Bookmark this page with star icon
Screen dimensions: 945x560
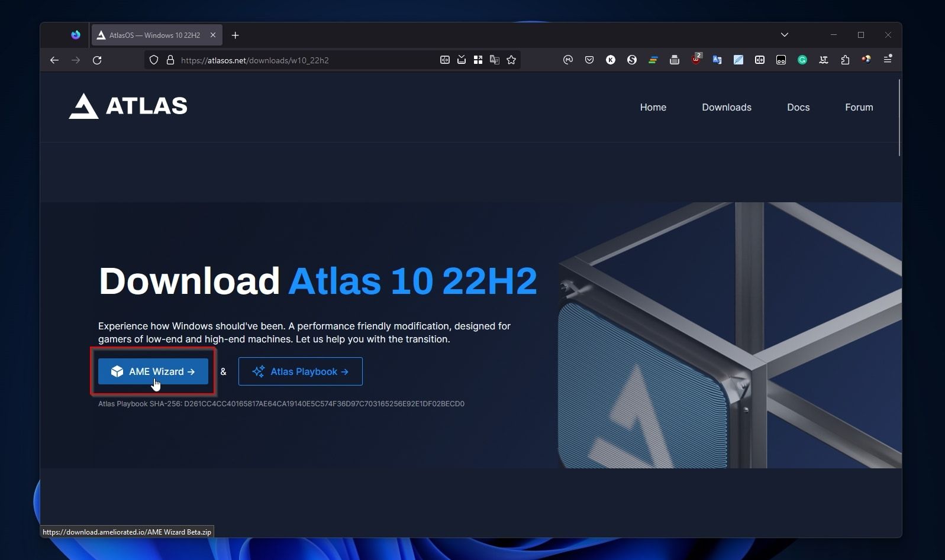pyautogui.click(x=511, y=60)
